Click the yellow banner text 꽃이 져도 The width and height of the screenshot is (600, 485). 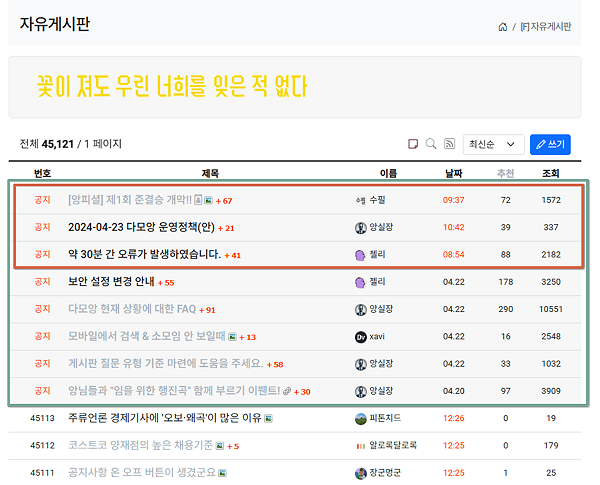point(171,87)
